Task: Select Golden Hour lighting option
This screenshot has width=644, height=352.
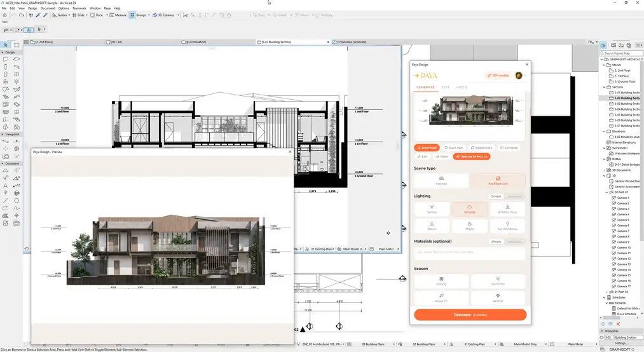Action: tap(507, 209)
